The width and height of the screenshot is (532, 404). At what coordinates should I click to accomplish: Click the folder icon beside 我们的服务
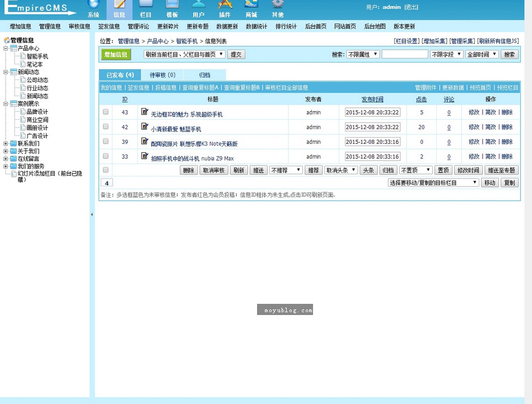point(13,166)
